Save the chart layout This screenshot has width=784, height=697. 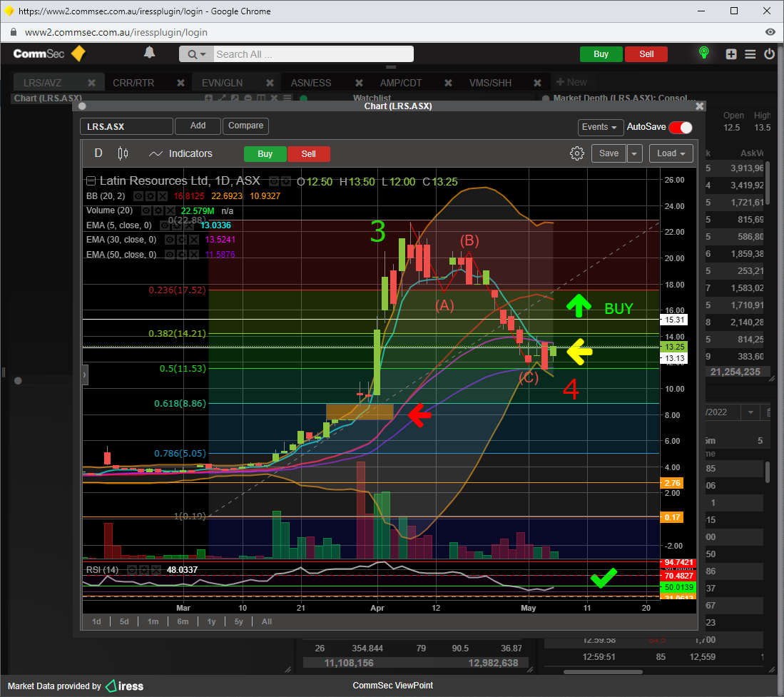click(609, 153)
